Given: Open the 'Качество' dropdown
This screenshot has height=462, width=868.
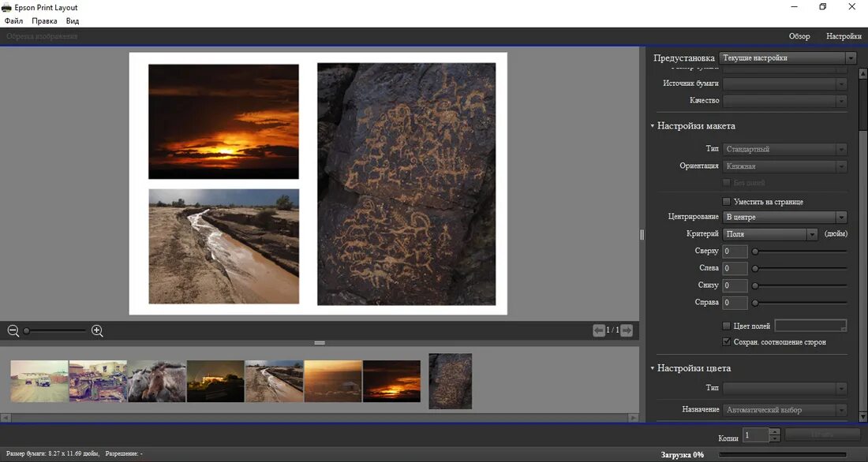Looking at the screenshot, I should (785, 101).
